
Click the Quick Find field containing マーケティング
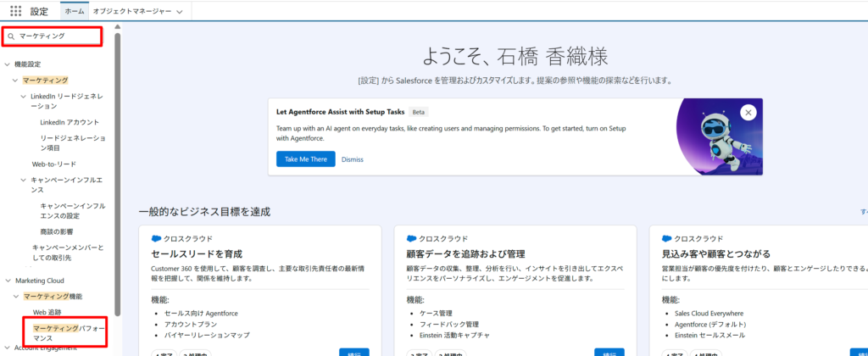click(x=52, y=36)
